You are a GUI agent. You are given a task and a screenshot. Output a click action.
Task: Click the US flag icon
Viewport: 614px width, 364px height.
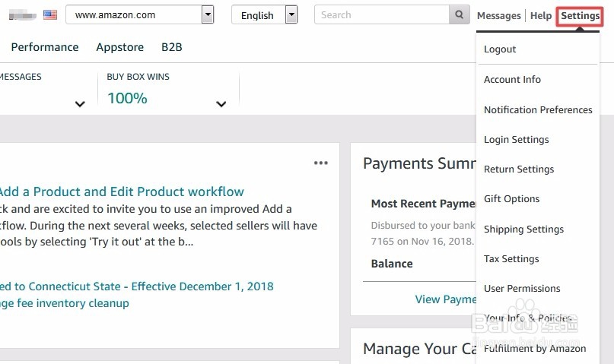point(50,14)
